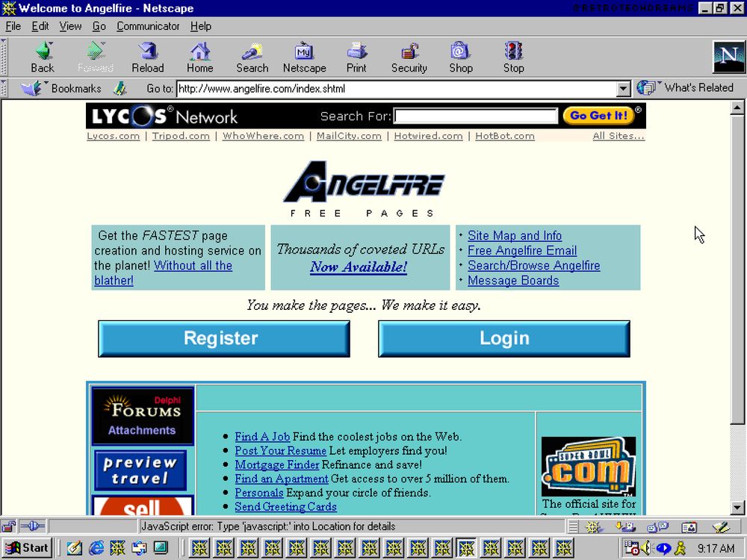
Task: Click the vertical scrollbar down arrow
Action: pos(737,508)
